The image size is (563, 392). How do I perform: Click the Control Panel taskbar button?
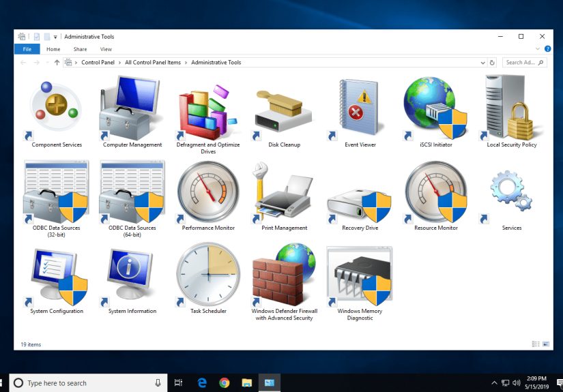point(270,383)
